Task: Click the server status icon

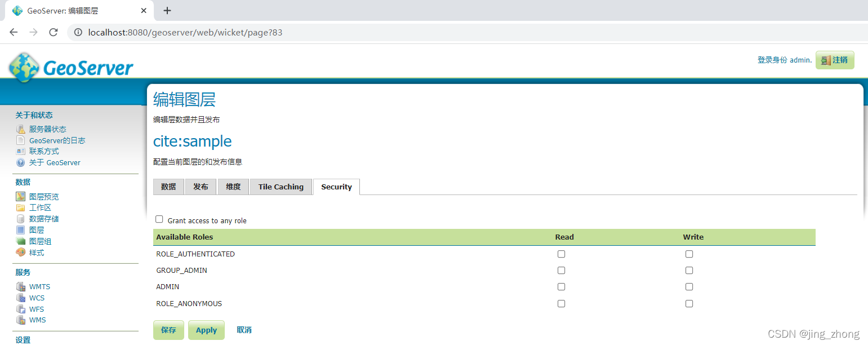Action: click(21, 129)
